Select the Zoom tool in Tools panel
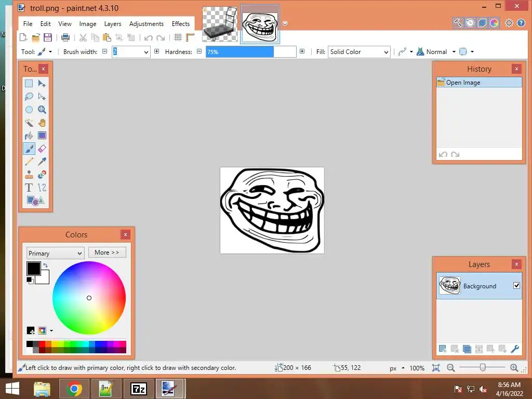Image resolution: width=532 pixels, height=399 pixels. [42, 110]
